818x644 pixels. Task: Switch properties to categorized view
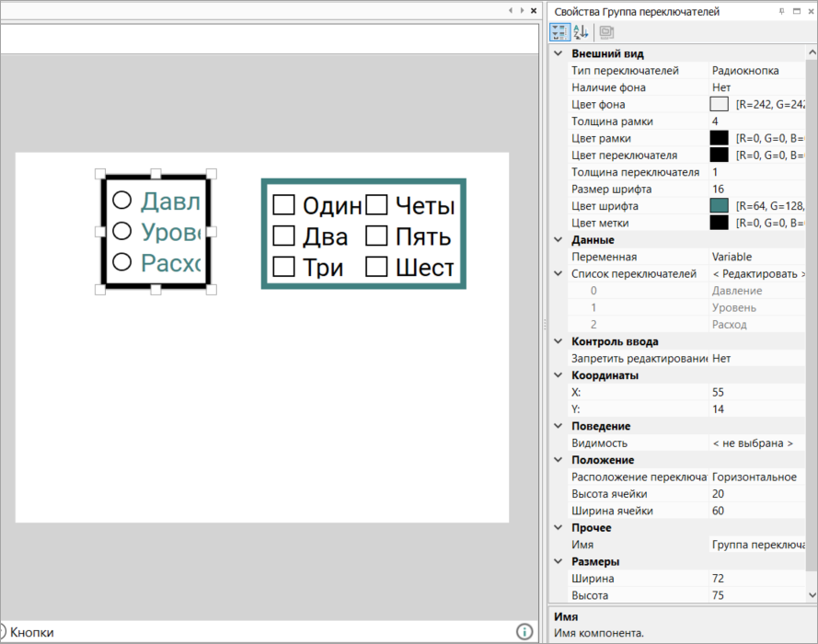click(559, 32)
